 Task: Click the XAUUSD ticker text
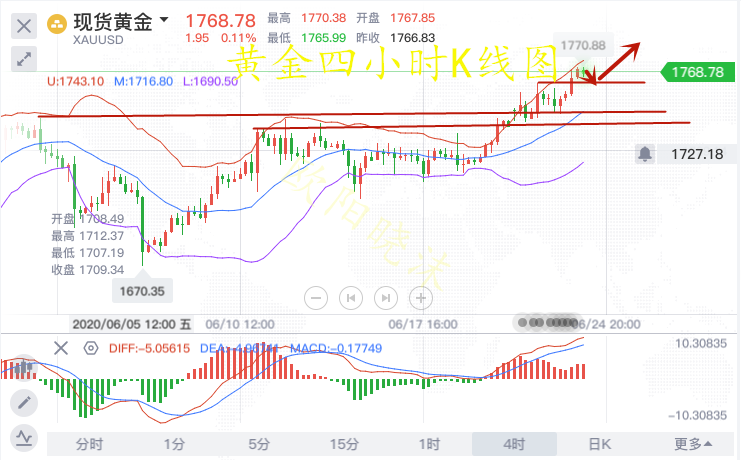click(98, 40)
